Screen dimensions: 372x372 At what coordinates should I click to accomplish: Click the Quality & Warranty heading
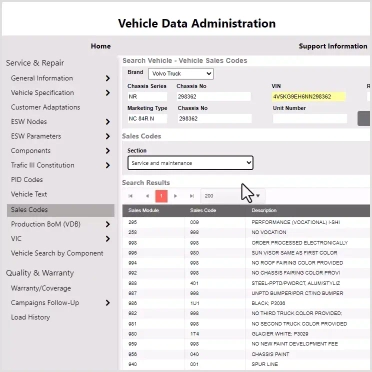click(x=40, y=273)
